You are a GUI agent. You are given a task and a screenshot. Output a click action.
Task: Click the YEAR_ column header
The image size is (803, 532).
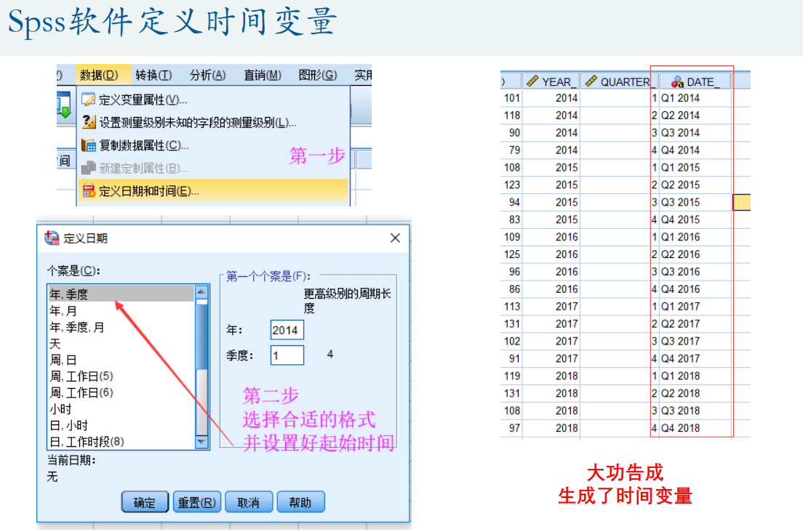[x=551, y=81]
